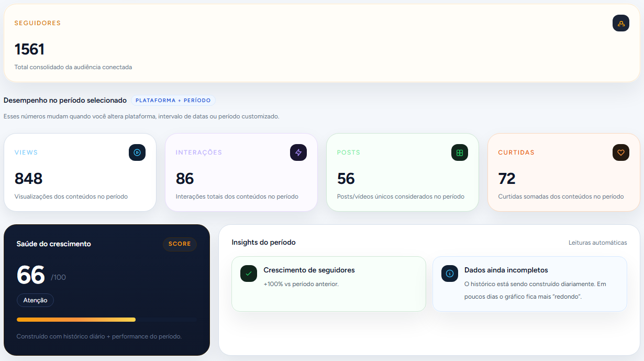Click the Construído com histórico diário caption

click(x=99, y=336)
